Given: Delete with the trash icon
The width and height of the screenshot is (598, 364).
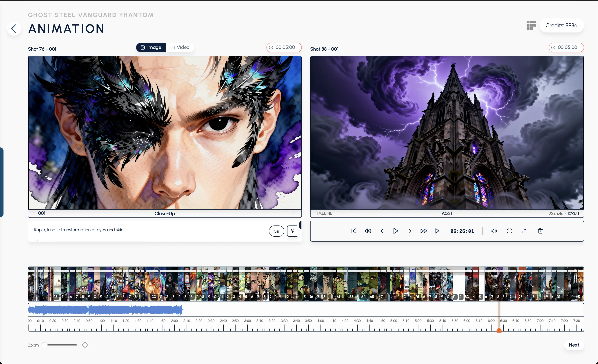Looking at the screenshot, I should (x=540, y=231).
